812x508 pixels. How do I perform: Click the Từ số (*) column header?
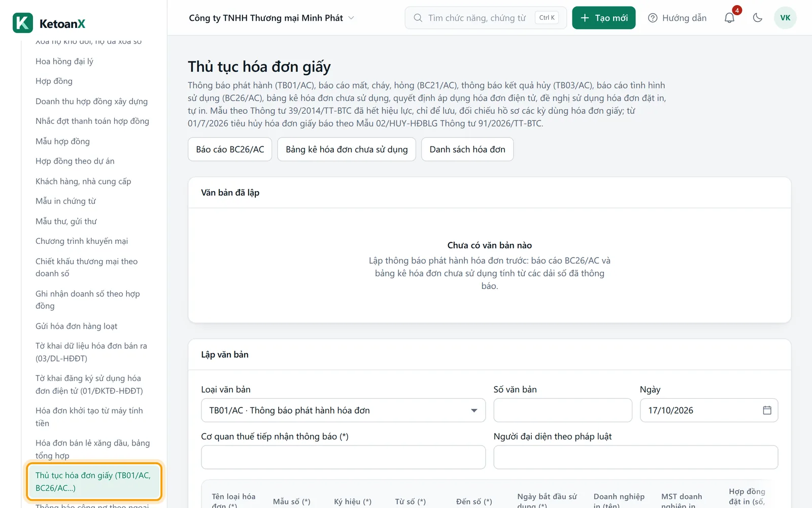pyautogui.click(x=411, y=501)
